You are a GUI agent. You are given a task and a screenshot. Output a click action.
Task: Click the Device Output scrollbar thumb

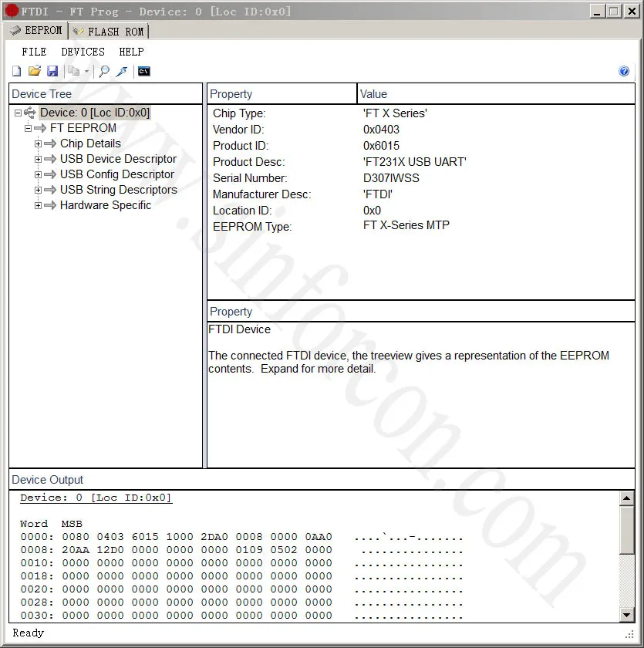pyautogui.click(x=627, y=530)
